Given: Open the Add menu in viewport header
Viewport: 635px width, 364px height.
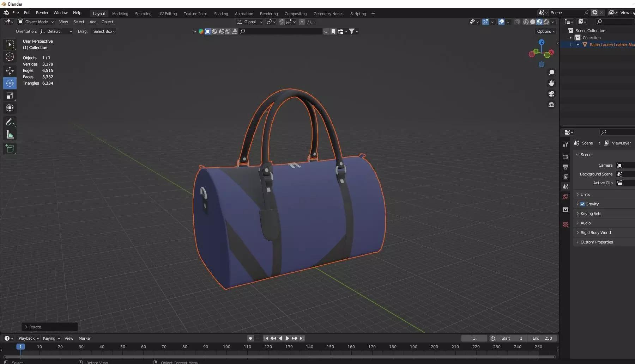Looking at the screenshot, I should pyautogui.click(x=93, y=22).
